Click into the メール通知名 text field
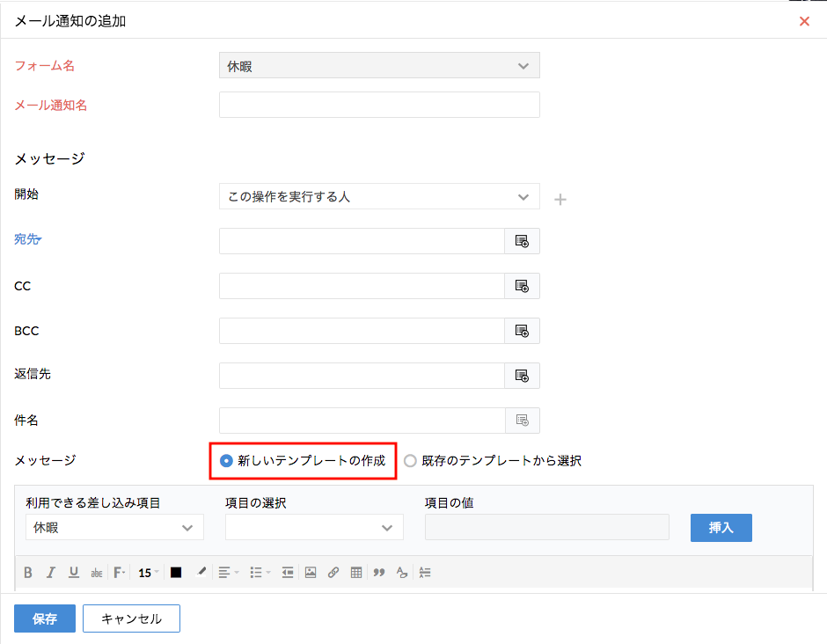This screenshot has width=827, height=644. point(379,105)
